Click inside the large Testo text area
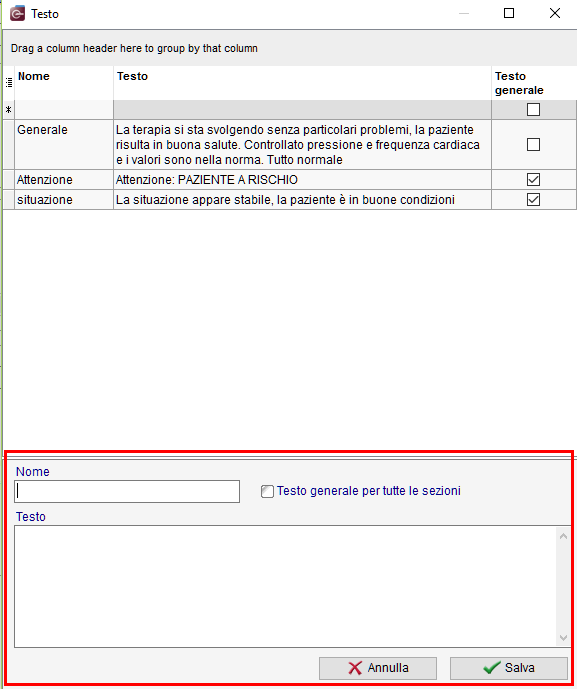Viewport: 577px width, 689px height. [286, 587]
